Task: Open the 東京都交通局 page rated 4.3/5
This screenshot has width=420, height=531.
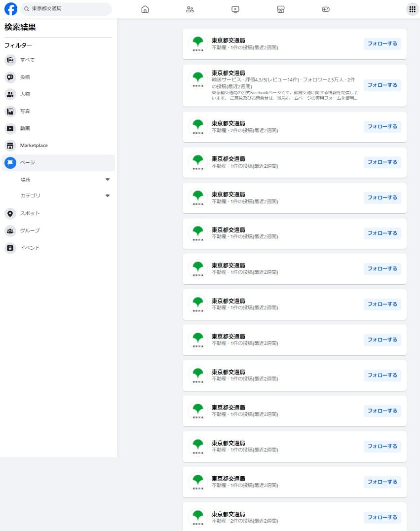Action: tap(229, 73)
